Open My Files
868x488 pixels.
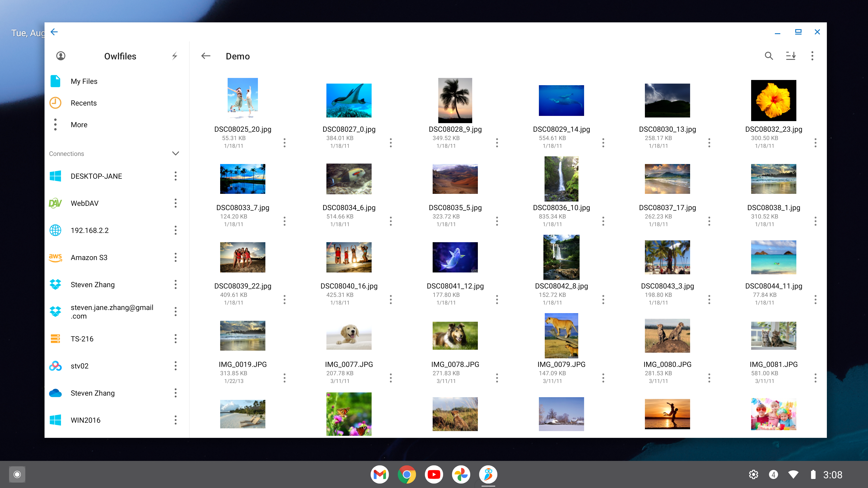(84, 81)
